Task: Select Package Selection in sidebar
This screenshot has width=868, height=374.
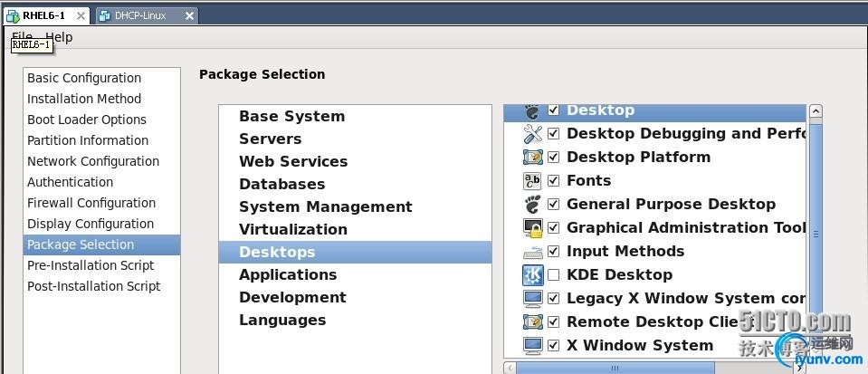Action: click(102, 245)
